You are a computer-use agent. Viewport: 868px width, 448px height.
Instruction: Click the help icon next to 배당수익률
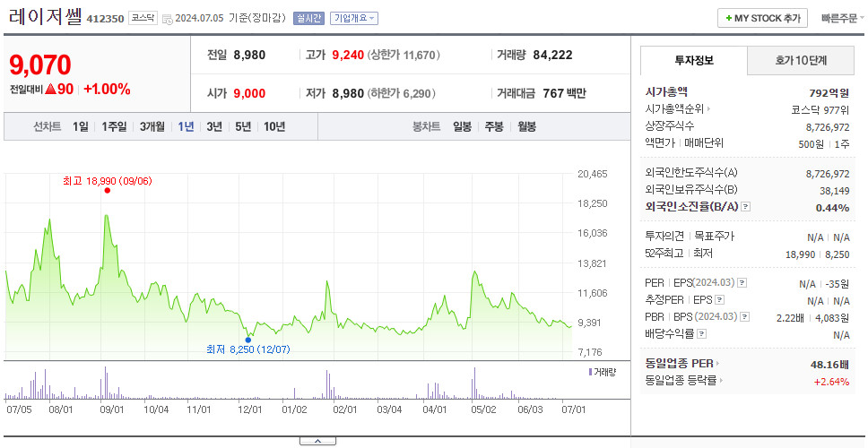click(x=702, y=334)
